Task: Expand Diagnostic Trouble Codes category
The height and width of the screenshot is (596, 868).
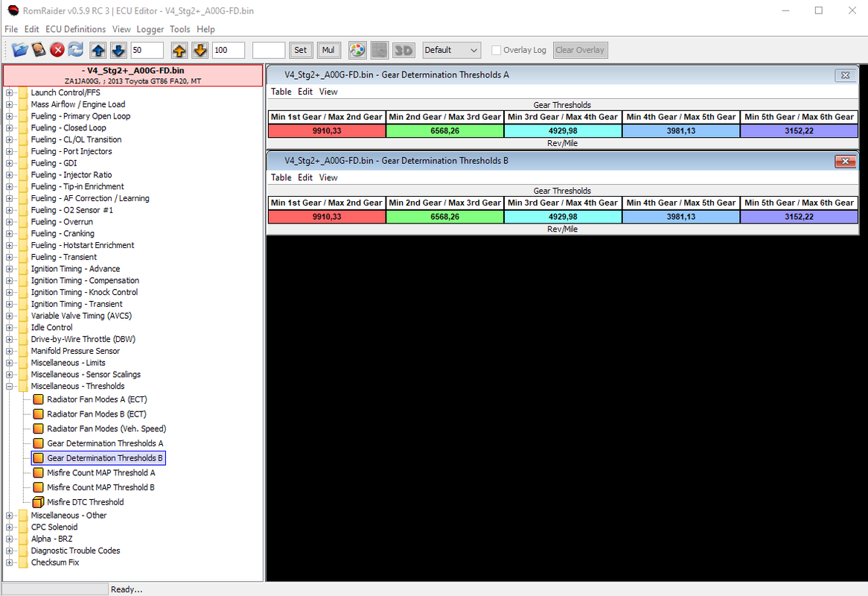Action: (10, 551)
